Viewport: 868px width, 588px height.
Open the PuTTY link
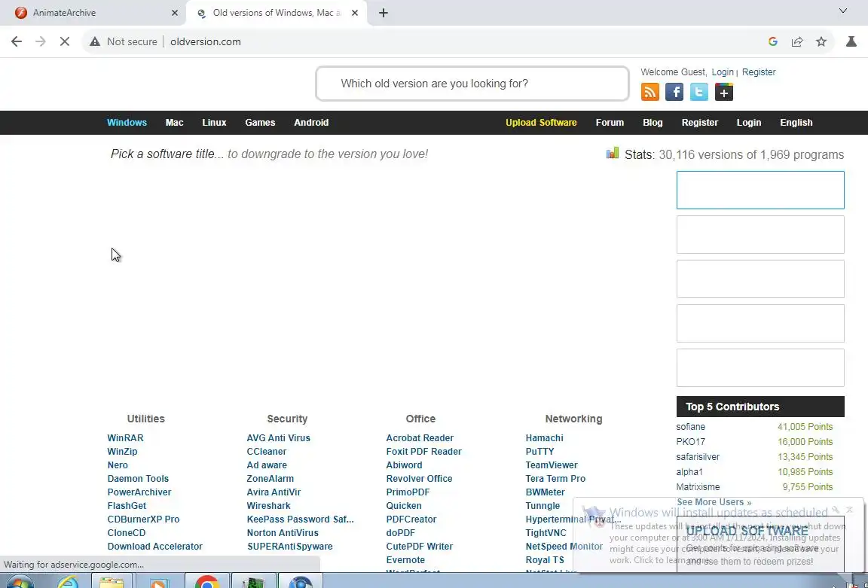click(x=539, y=452)
